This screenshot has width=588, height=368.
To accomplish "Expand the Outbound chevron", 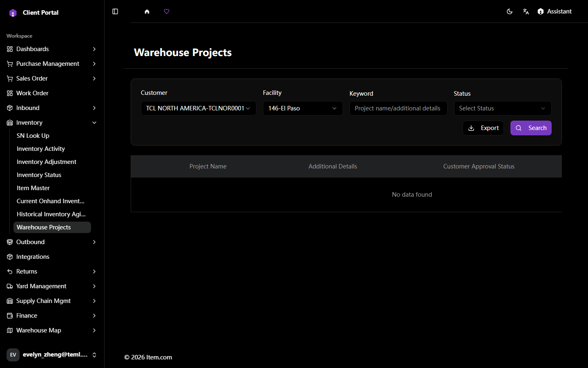I will pyautogui.click(x=94, y=242).
